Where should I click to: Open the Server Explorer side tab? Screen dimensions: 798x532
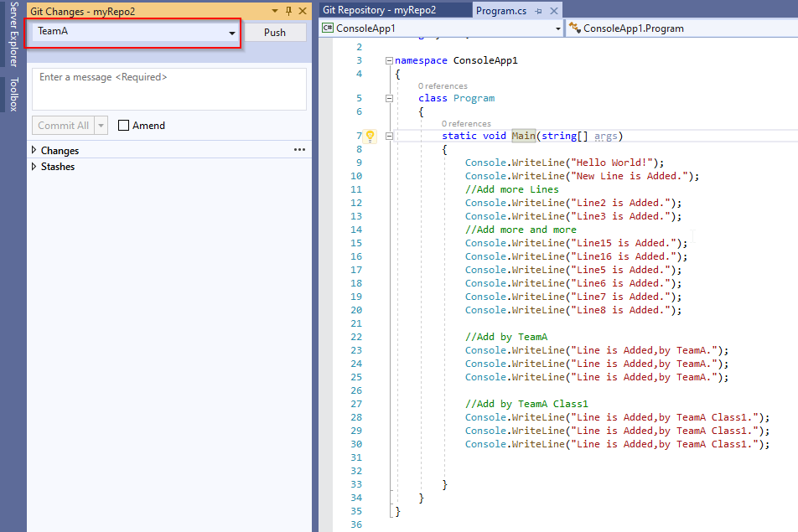coord(13,34)
